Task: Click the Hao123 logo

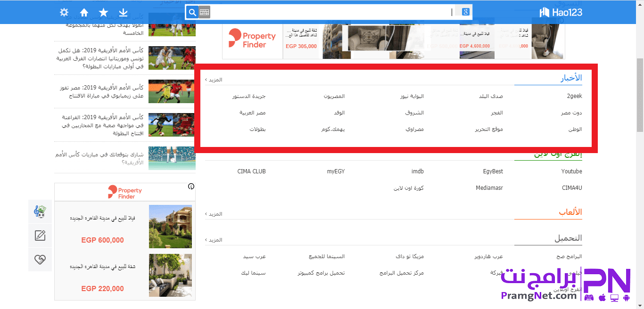Action: (561, 12)
